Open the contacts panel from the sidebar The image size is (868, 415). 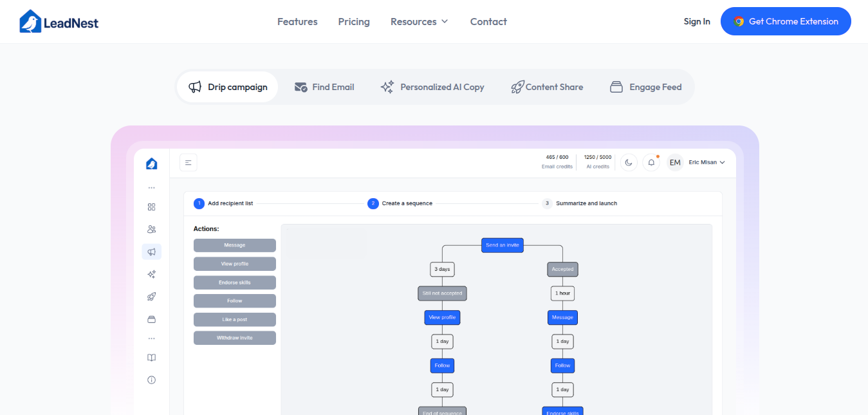(x=151, y=228)
